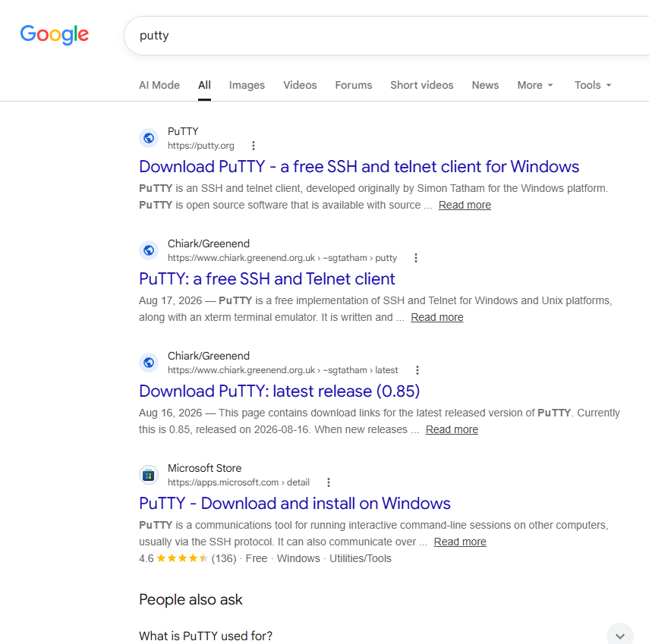Click the Microsoft Store site name

[x=204, y=468]
